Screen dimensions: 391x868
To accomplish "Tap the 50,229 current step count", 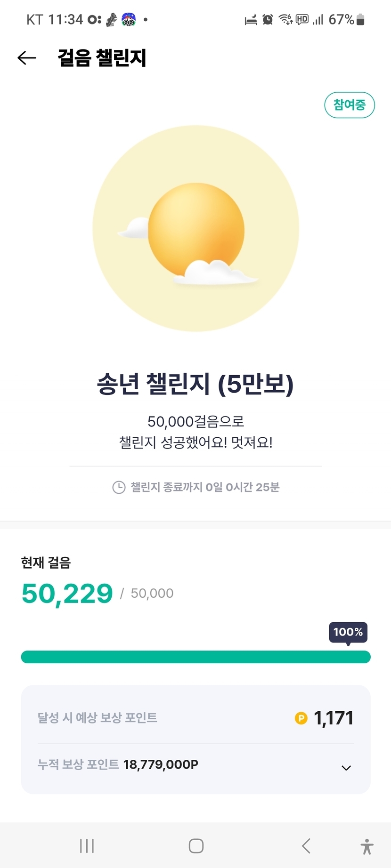I will [67, 594].
